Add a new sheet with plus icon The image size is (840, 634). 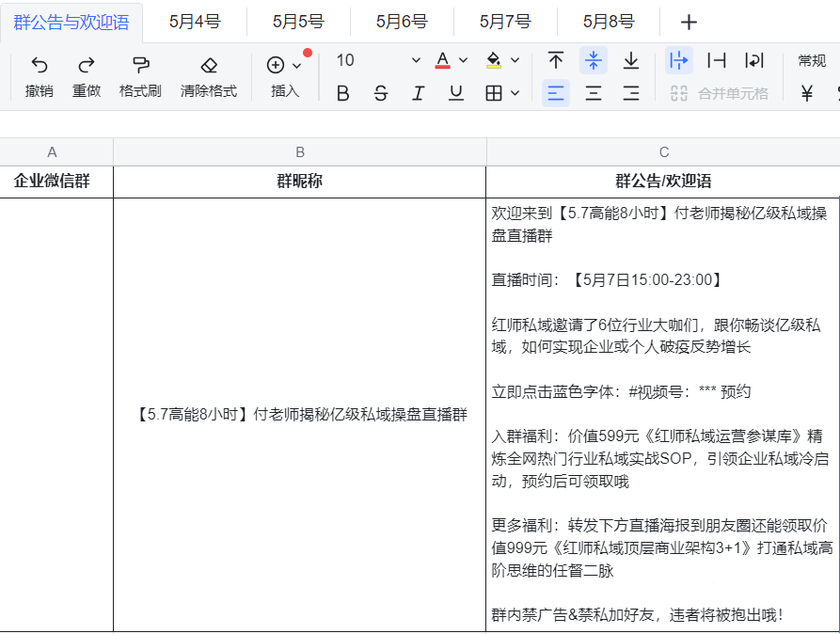coord(689,22)
